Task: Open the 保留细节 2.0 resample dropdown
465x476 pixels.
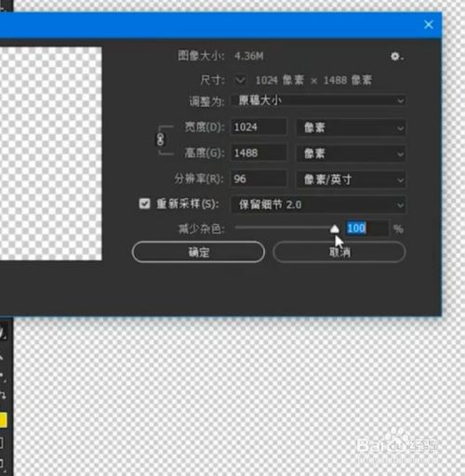Action: 318,205
